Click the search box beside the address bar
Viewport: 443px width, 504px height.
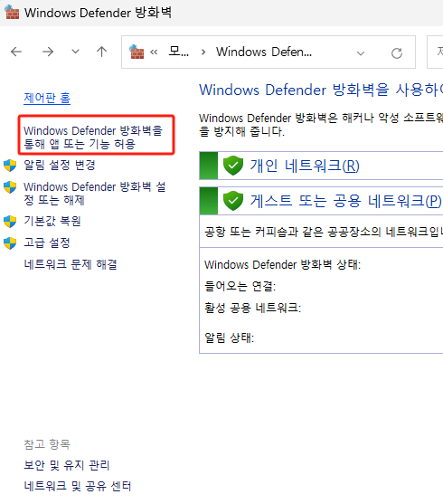(x=435, y=52)
